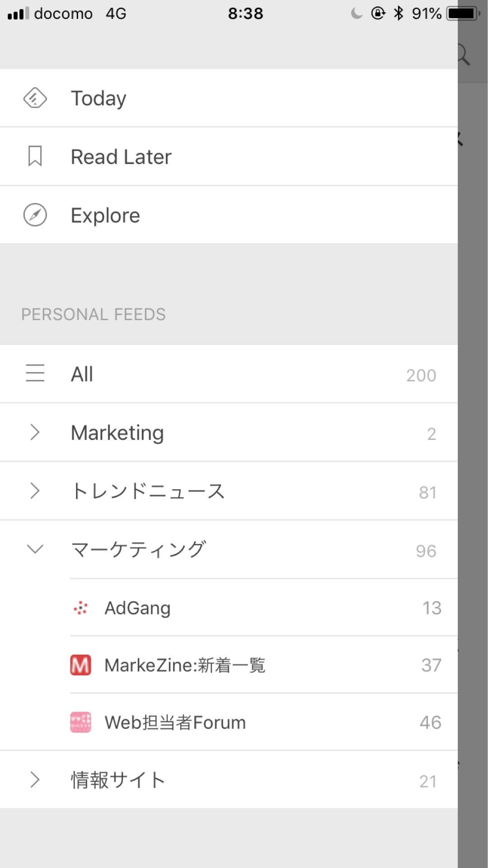Open the AdGang feed
The height and width of the screenshot is (868, 488).
(x=137, y=608)
